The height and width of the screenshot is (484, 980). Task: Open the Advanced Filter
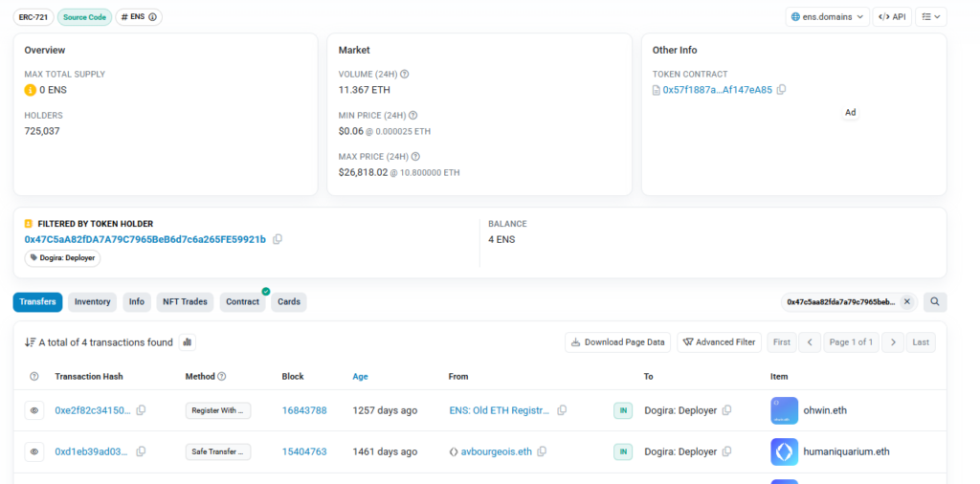[x=720, y=342]
